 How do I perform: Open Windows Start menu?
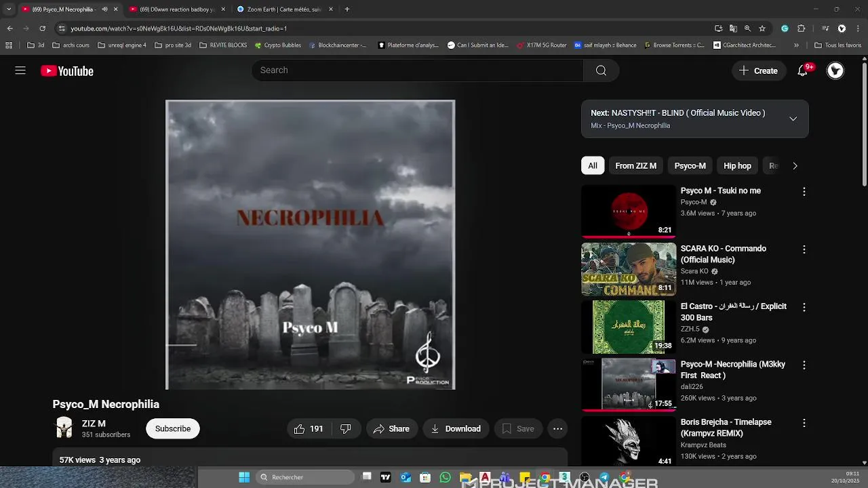(244, 477)
